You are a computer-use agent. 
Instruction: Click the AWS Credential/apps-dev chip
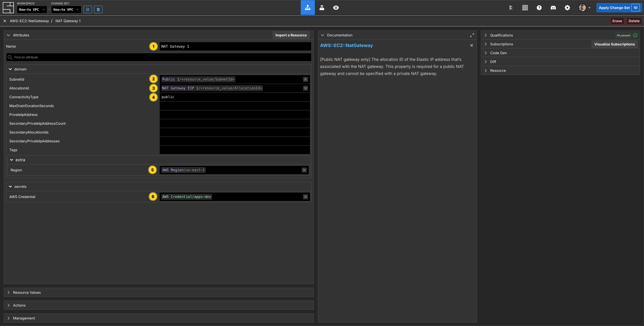coord(187,197)
